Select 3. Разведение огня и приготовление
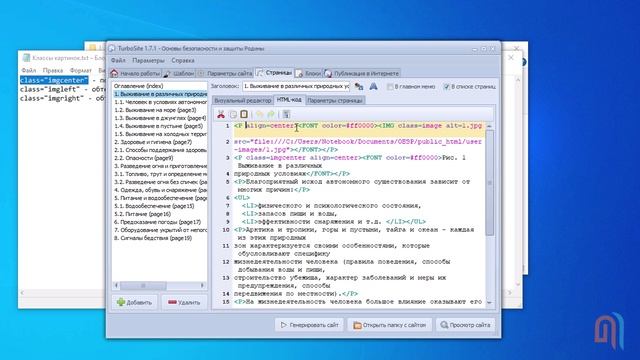The height and width of the screenshot is (360, 640). point(160,166)
